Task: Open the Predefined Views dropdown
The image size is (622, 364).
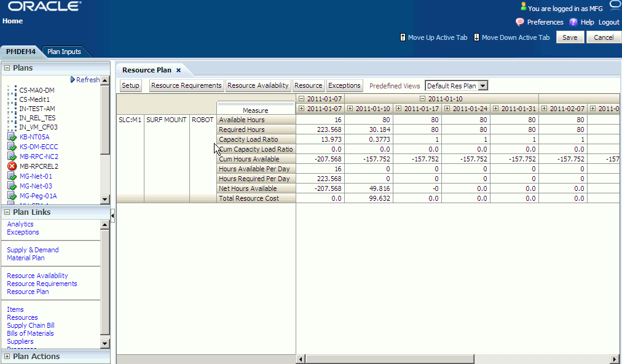Action: tap(482, 85)
